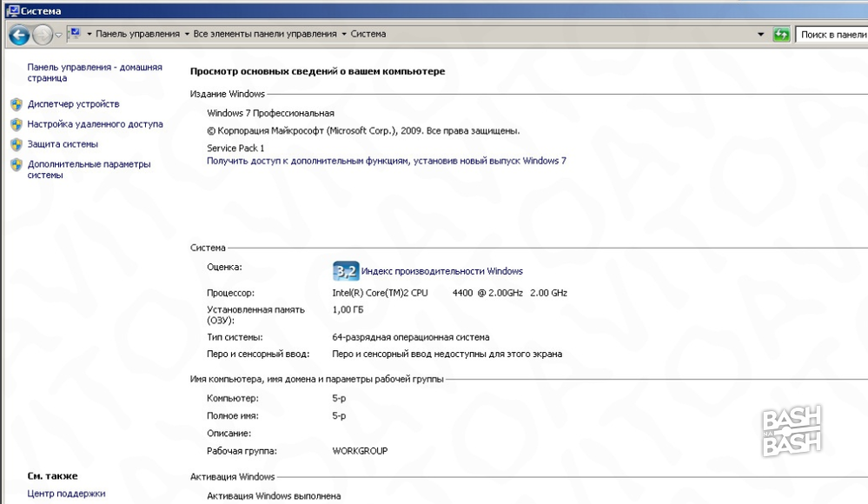Expand the root arrow before Панель управления
868x504 pixels.
coord(89,35)
